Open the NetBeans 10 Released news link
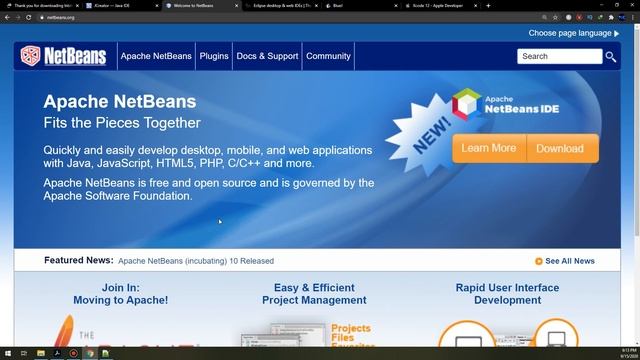 click(x=196, y=261)
